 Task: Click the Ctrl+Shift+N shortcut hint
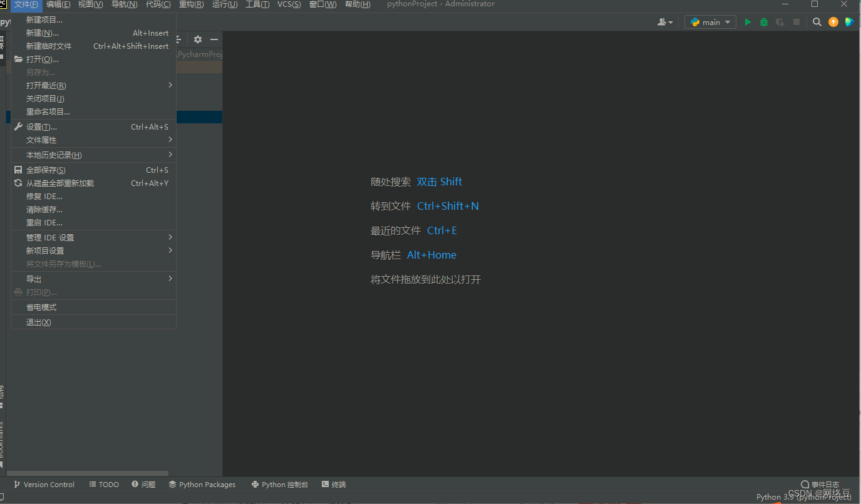click(448, 206)
